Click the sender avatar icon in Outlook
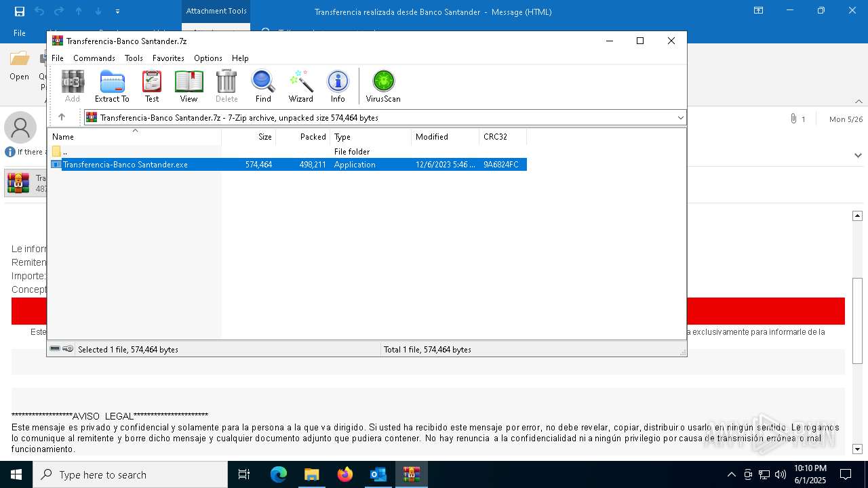 pos(20,127)
